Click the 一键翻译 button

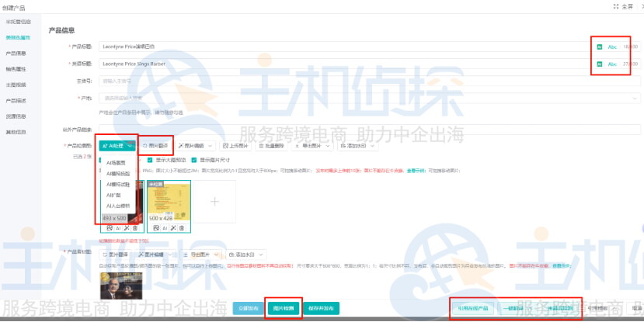pos(513,308)
